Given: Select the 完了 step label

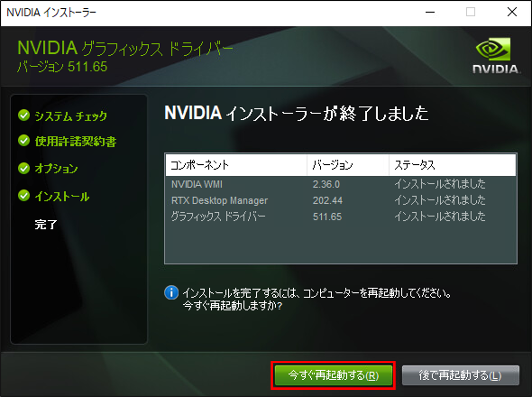Looking at the screenshot, I should [x=46, y=225].
